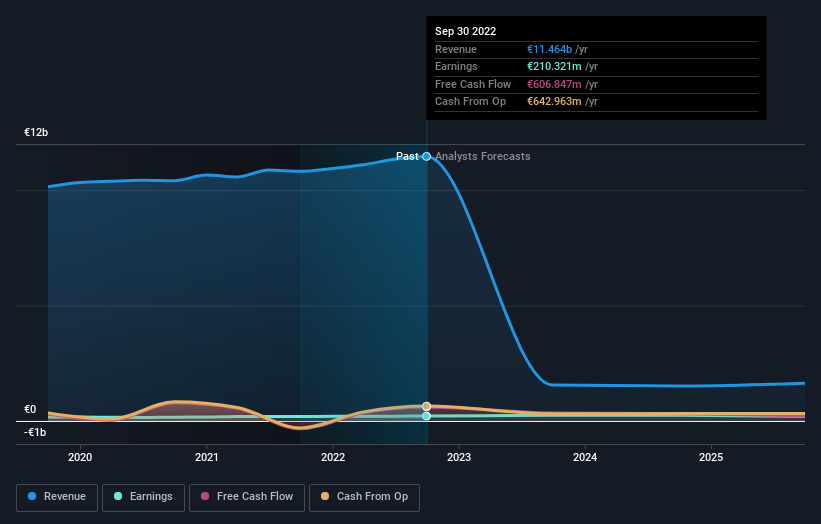821x524 pixels.
Task: Click the €0 y-axis label
Action: click(30, 409)
